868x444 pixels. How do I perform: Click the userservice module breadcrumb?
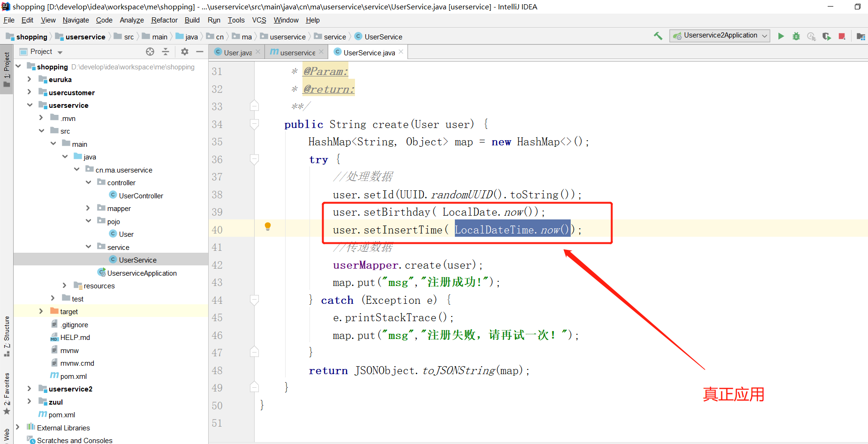(x=80, y=37)
